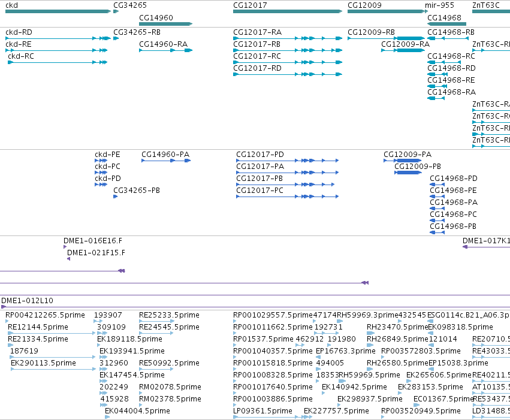Viewport: 510px width, 420px height.
Task: Click the CG34265-PB protein label
Action: 137,191
